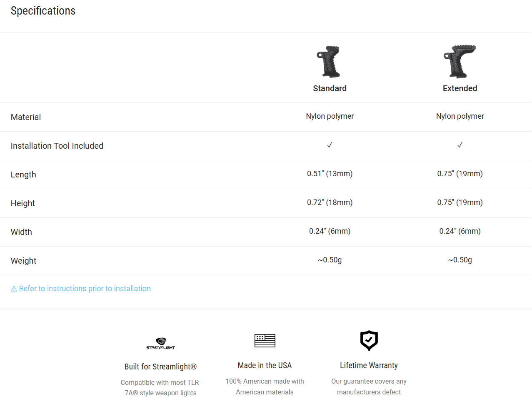The width and height of the screenshot is (532, 414).
Task: Click the Lifetime Warranty title
Action: (369, 365)
